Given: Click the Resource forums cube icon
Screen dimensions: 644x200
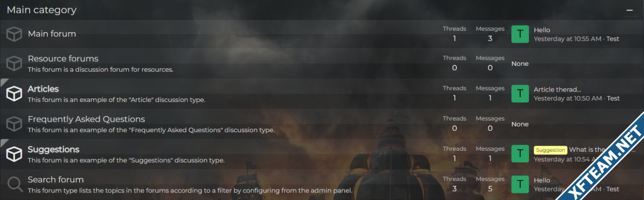Looking at the screenshot, I should [14, 64].
